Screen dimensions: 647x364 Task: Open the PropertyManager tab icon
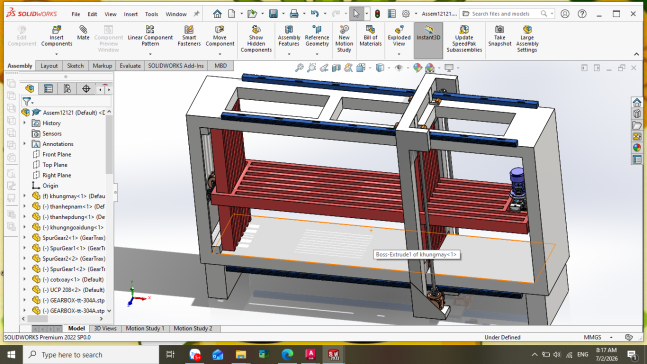click(x=48, y=88)
